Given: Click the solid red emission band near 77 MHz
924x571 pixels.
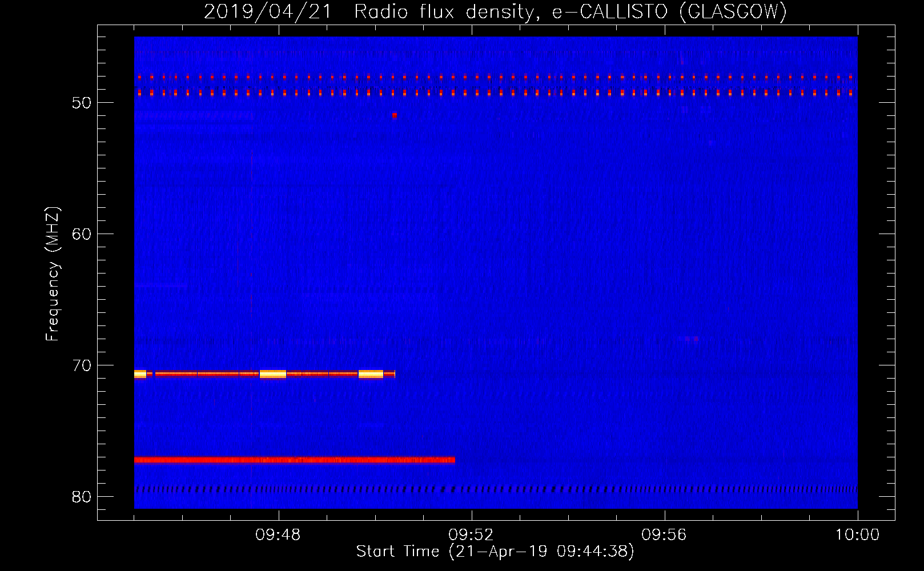Looking at the screenshot, I should (x=295, y=460).
